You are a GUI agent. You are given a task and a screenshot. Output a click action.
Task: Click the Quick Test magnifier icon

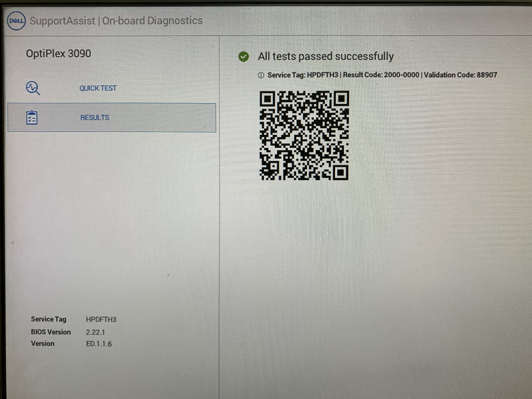tap(33, 88)
